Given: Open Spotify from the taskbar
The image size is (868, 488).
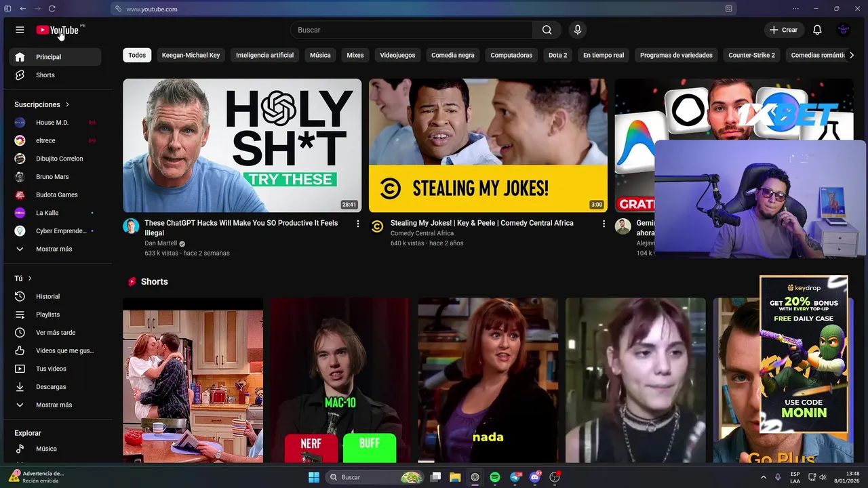Looking at the screenshot, I should click(x=495, y=477).
